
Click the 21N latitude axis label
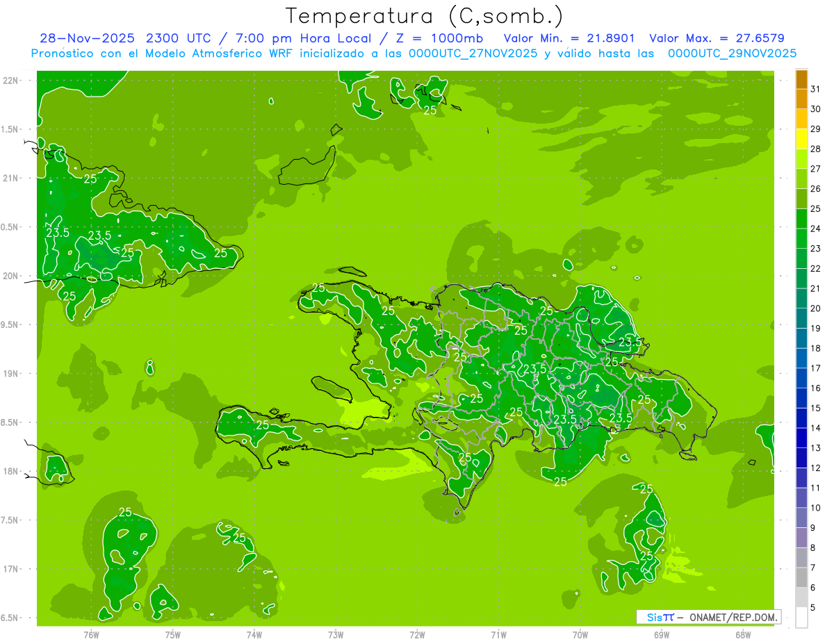point(11,178)
